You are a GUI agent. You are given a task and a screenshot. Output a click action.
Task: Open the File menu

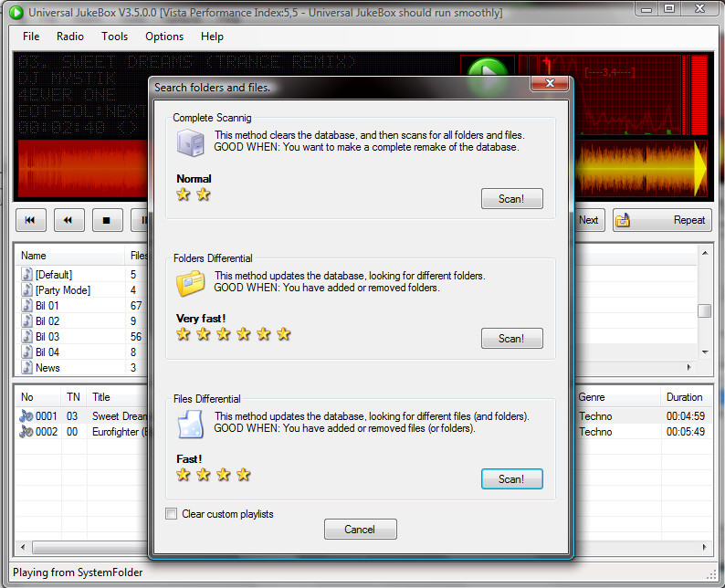pos(31,36)
